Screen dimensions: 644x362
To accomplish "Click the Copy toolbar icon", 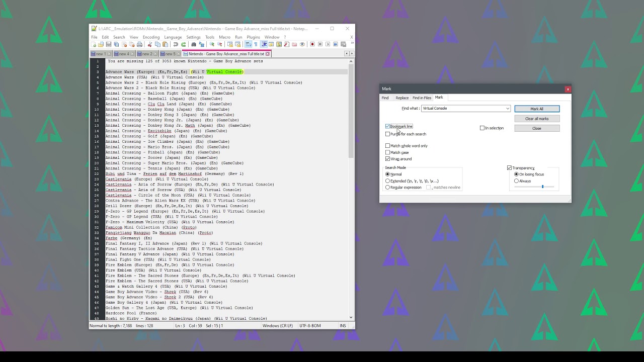I will 157,44.
